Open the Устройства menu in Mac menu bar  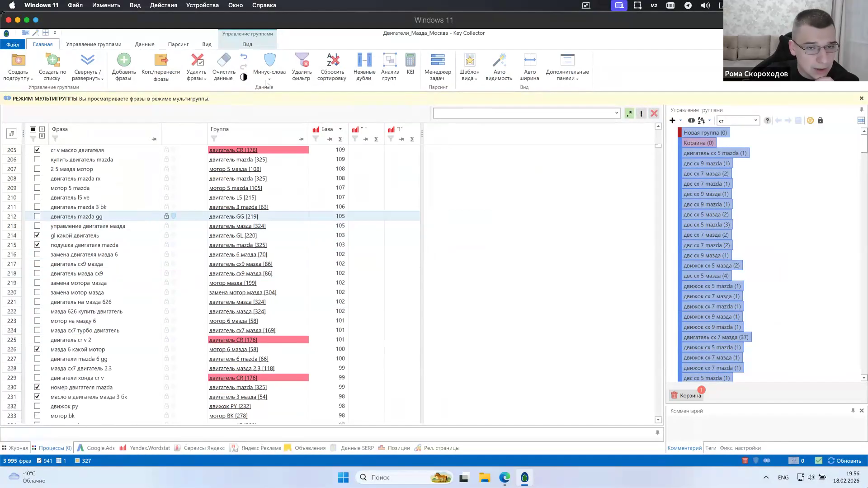[202, 5]
